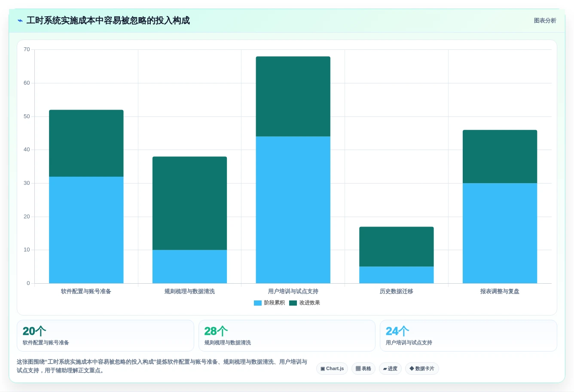
Task: Open the 28个 规则梳理与数据清洗 card
Action: point(287,336)
